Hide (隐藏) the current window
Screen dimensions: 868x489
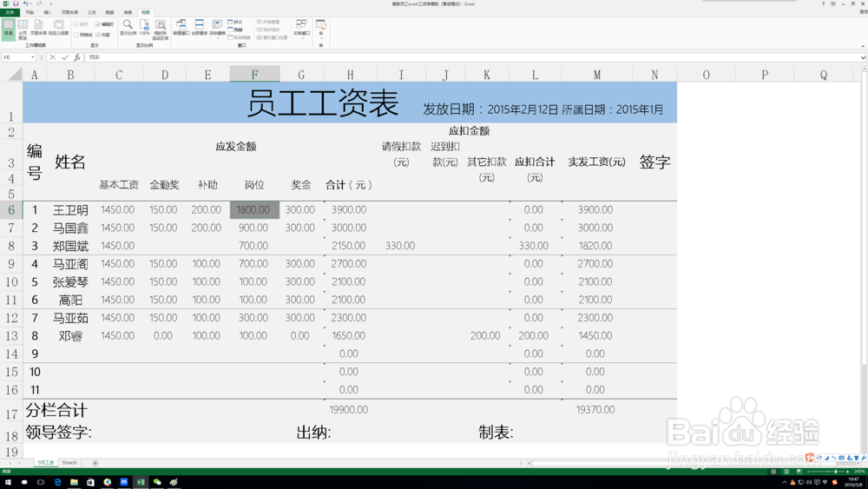(x=235, y=30)
